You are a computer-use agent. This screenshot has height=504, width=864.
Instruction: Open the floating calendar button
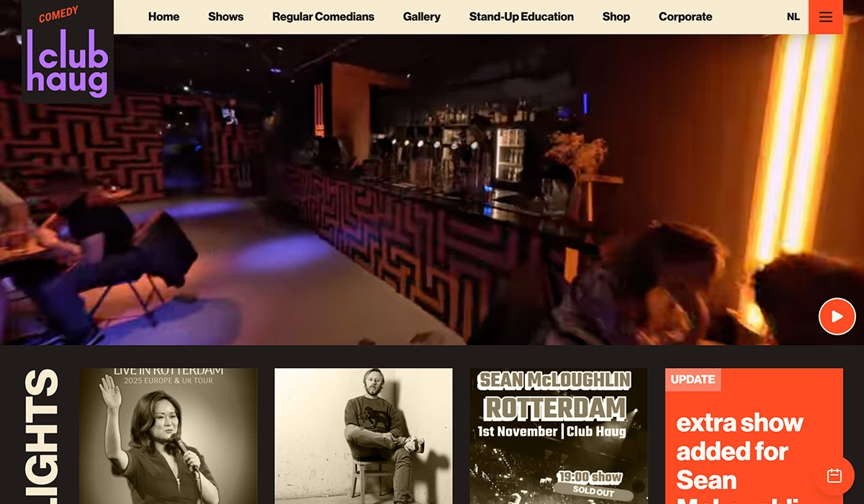834,475
